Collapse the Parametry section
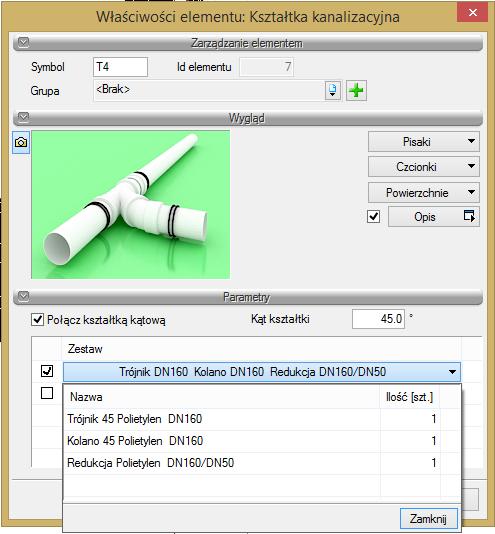 (24, 296)
